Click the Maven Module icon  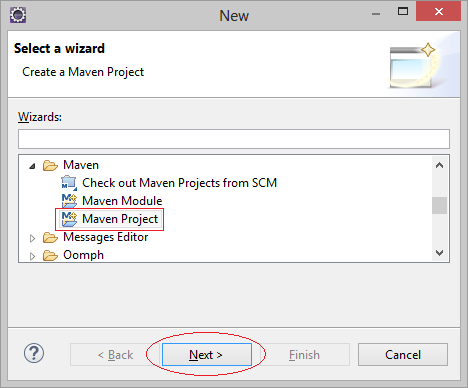click(69, 201)
